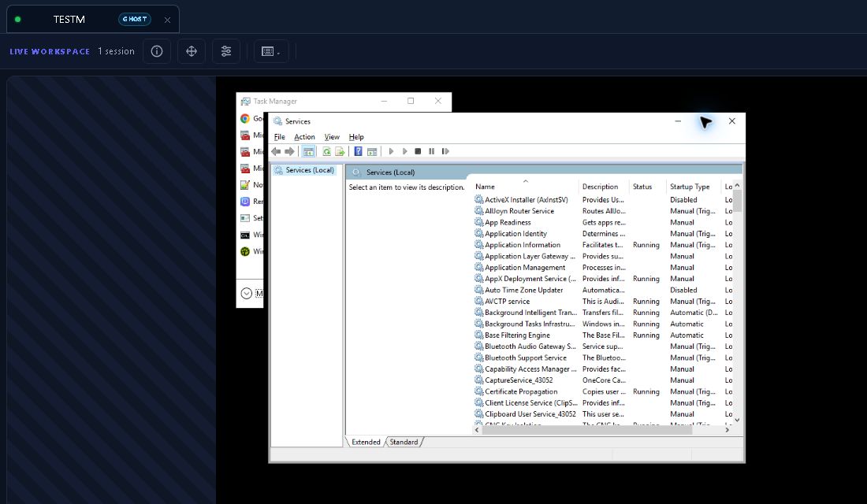Toggle the Show/Hide Console Tree toolbar icon

click(x=308, y=151)
